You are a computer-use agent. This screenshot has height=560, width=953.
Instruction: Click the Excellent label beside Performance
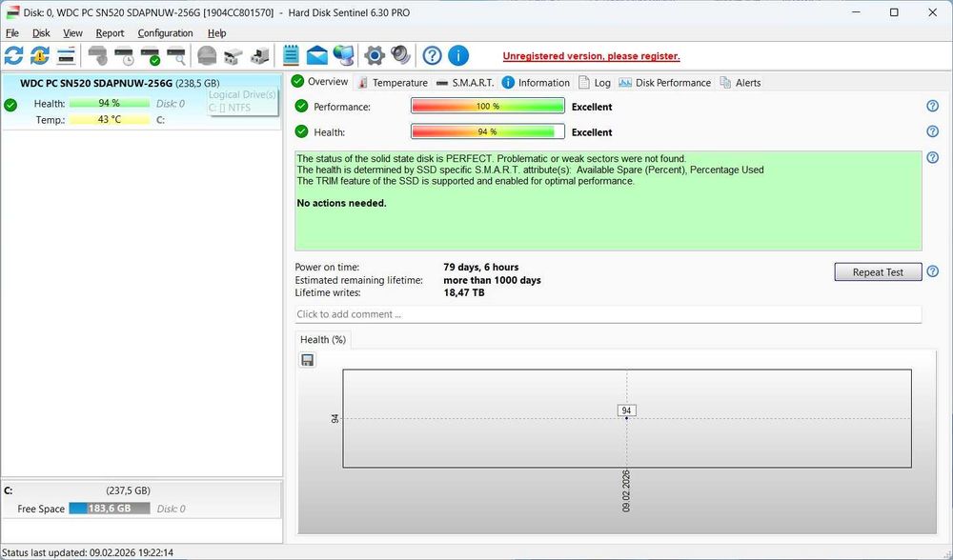click(592, 107)
